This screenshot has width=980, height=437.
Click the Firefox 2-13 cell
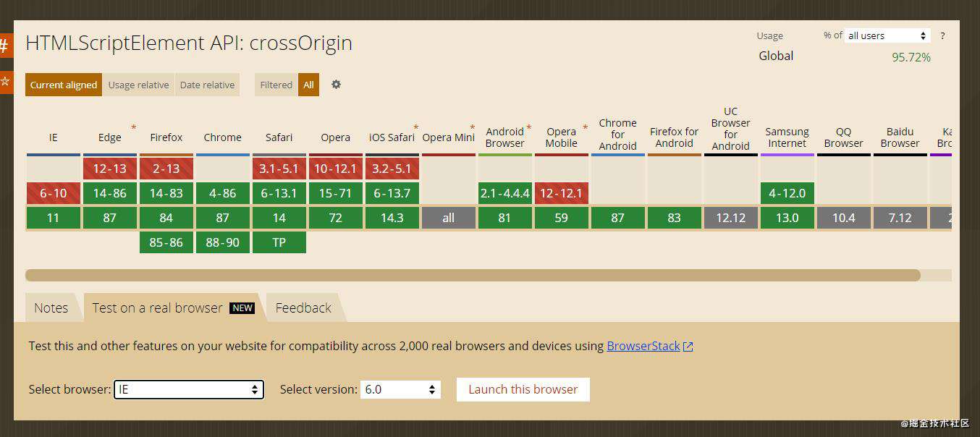[166, 169]
